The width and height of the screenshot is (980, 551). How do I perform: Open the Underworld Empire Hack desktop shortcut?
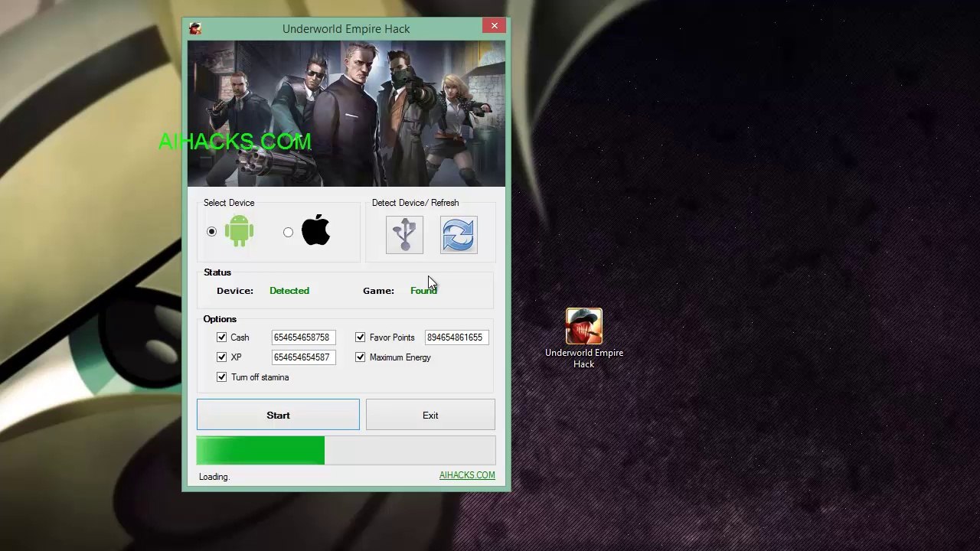pos(584,338)
